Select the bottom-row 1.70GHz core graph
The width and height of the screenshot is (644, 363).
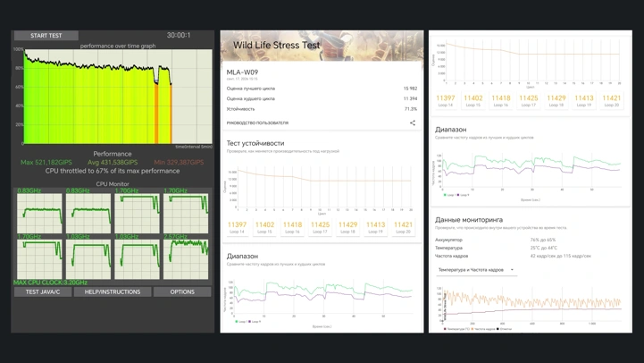point(39,259)
